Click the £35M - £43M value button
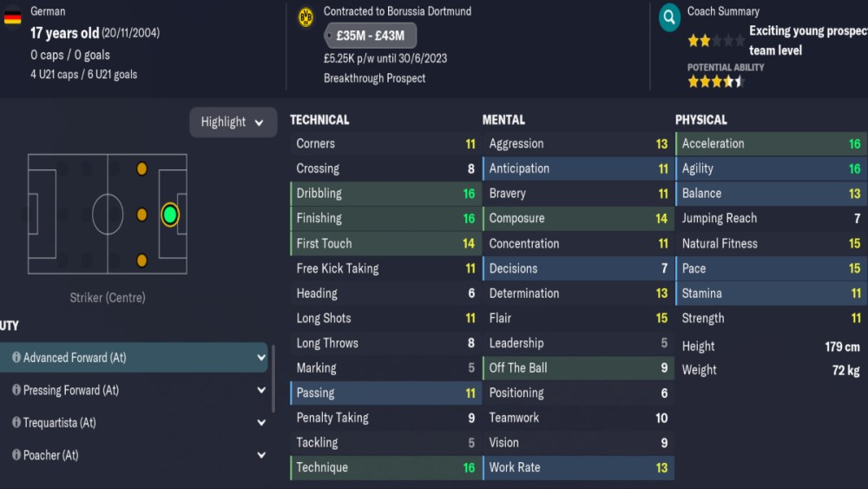 371,36
